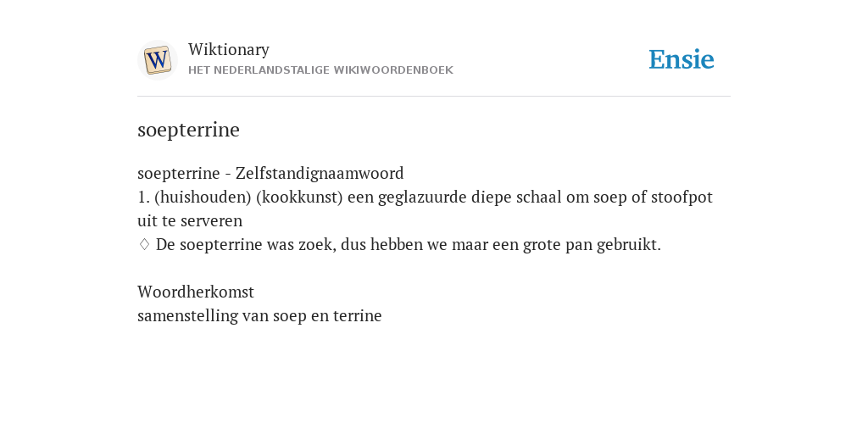This screenshot has height=434, width=868.
Task: Click the word kookkunst in the definition
Action: 299,197
